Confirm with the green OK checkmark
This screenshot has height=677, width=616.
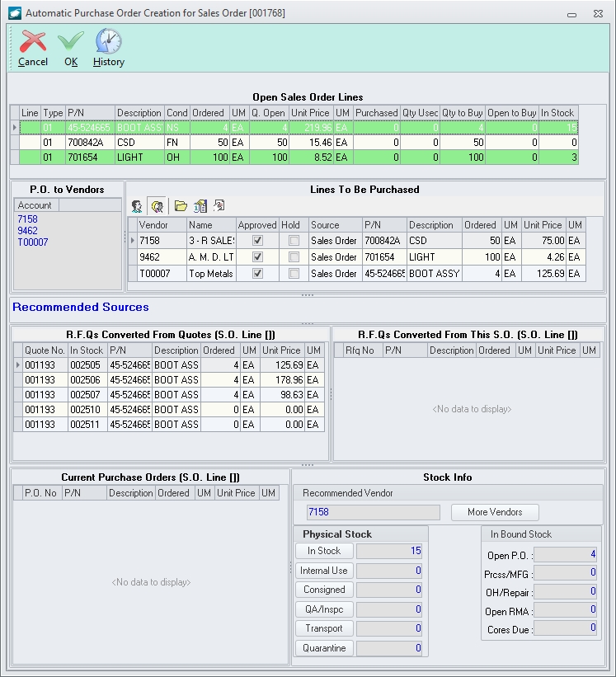(x=71, y=41)
